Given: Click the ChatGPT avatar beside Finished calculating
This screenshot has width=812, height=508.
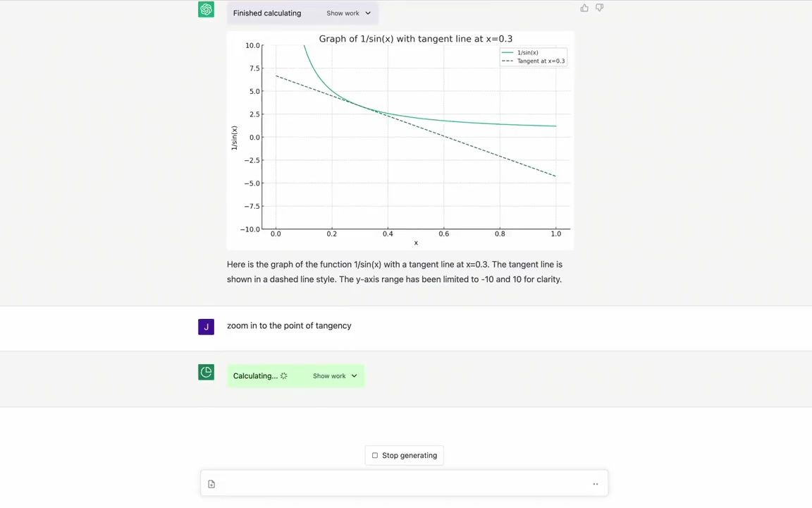Looking at the screenshot, I should [206, 10].
